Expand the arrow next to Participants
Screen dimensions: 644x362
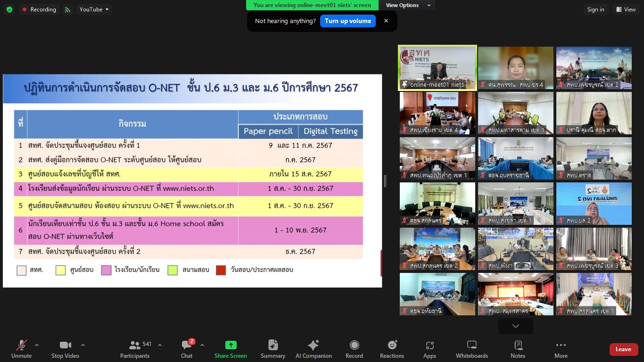pos(159,345)
